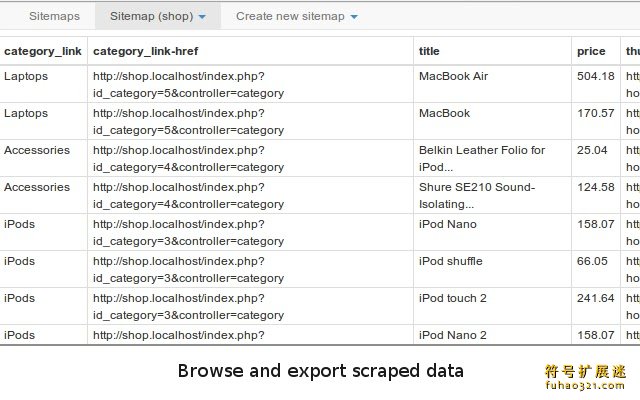Viewport: 640px width, 400px height.
Task: Select the Shure SE210 Sound-Isolating title
Action: pyautogui.click(x=477, y=196)
